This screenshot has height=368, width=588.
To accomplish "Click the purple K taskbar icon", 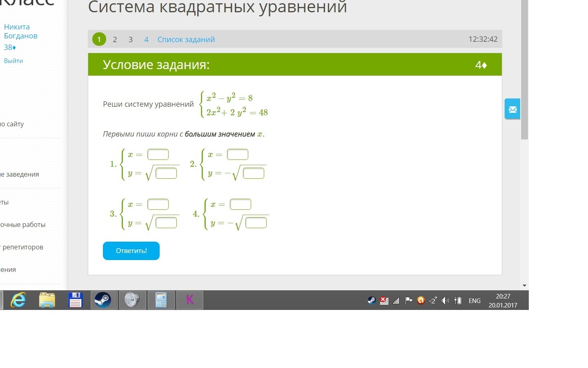I will pos(190,300).
